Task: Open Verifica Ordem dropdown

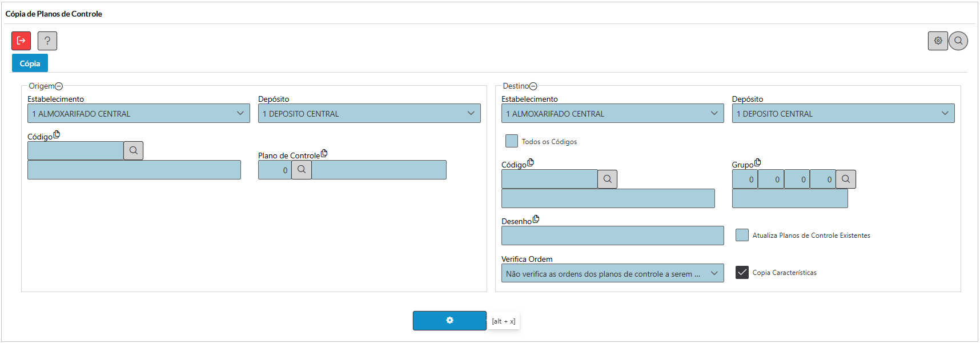Action: [612, 273]
